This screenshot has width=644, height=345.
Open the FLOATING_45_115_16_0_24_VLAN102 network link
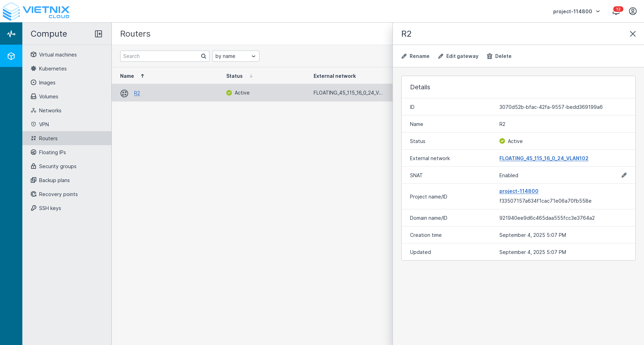[x=543, y=158]
